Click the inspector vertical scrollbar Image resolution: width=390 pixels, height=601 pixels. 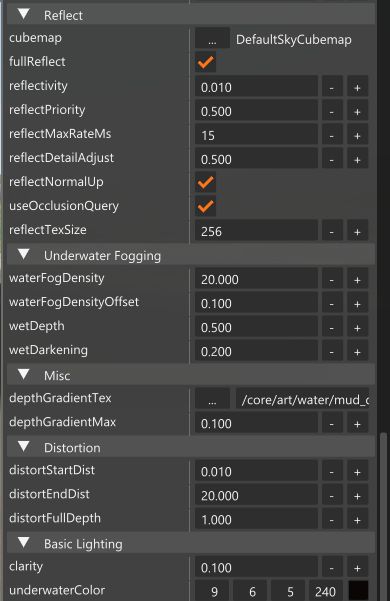click(383, 517)
